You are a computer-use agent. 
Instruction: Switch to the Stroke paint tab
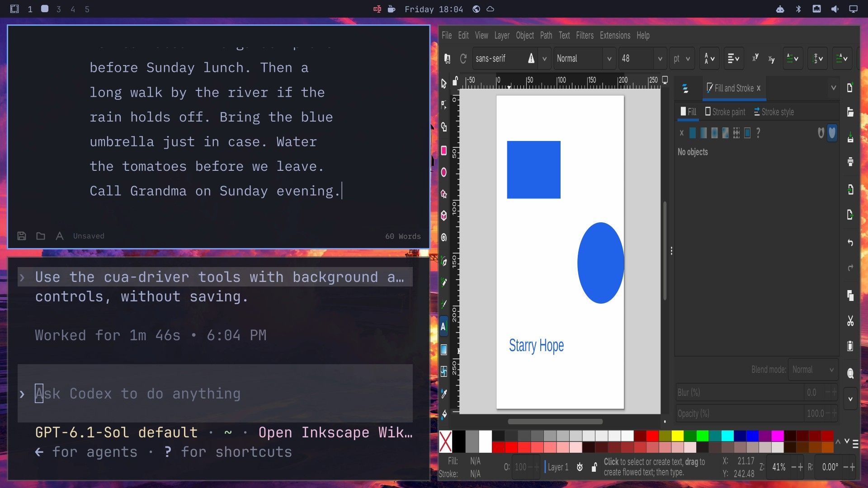click(725, 112)
